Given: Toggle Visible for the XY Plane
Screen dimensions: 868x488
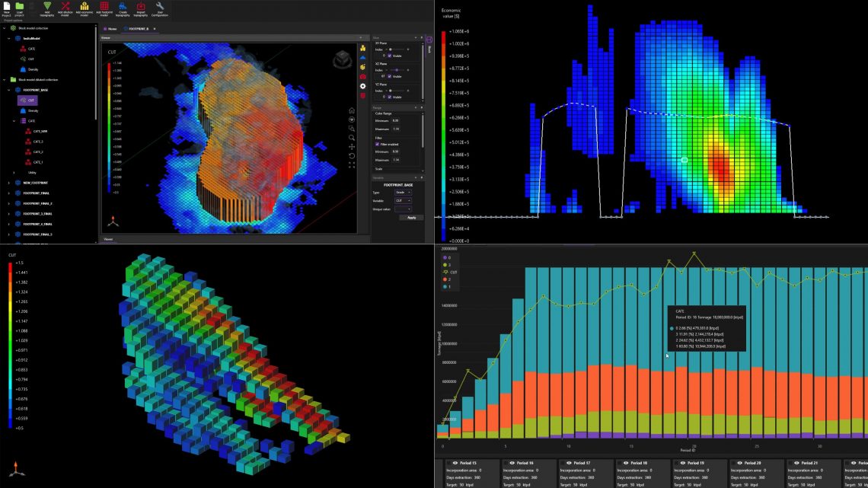Looking at the screenshot, I should [x=389, y=56].
